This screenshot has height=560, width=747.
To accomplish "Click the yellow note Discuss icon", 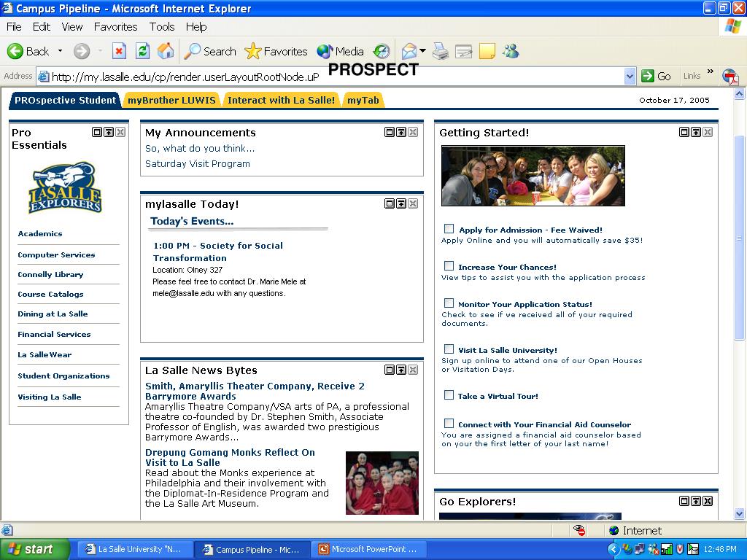I will 487,51.
